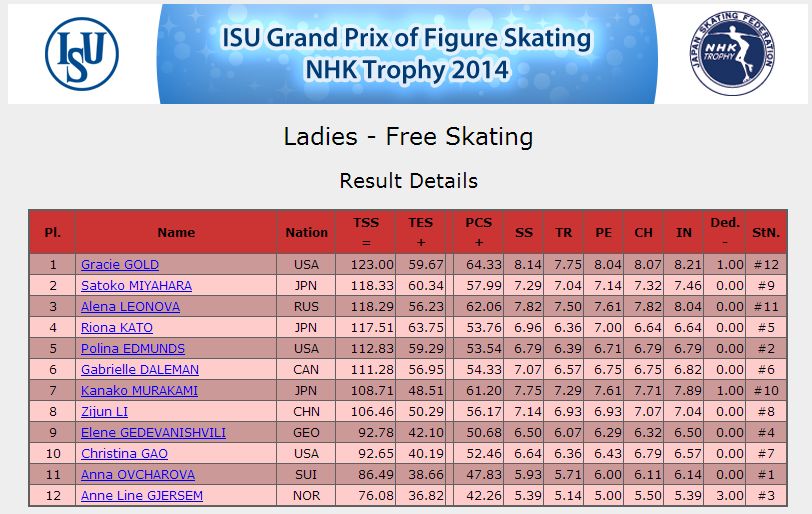Screen dimensions: 812x514
Task: Click the NHK Trophy federation logo
Action: (733, 53)
